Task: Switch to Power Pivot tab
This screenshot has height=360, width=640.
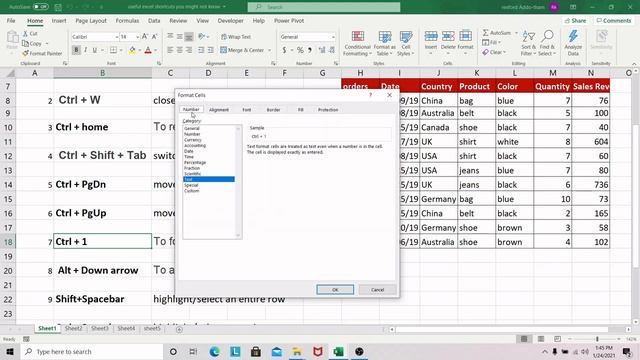Action: (289, 20)
